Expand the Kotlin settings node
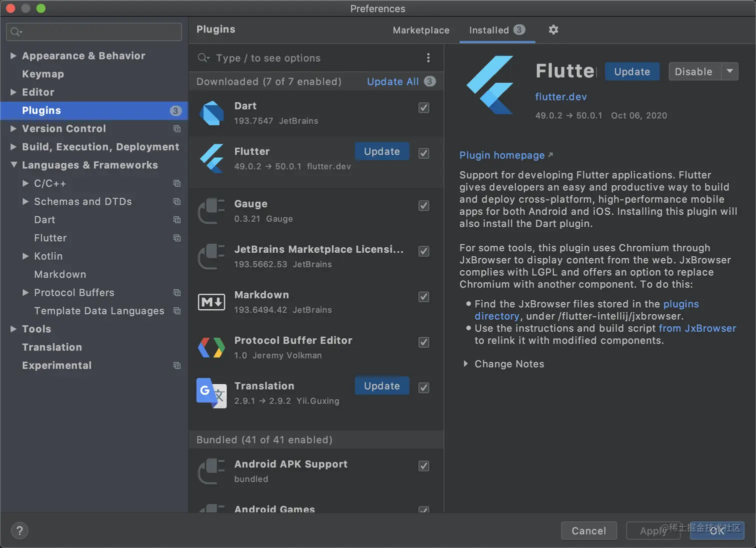This screenshot has height=548, width=756. click(25, 256)
